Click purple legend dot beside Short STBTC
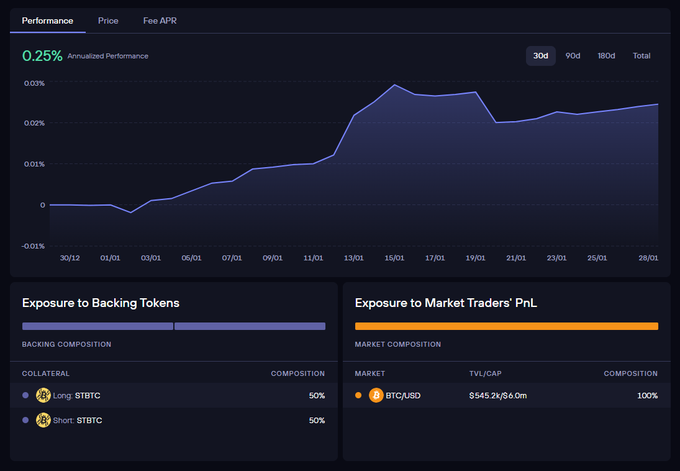The height and width of the screenshot is (471, 680). [x=26, y=420]
